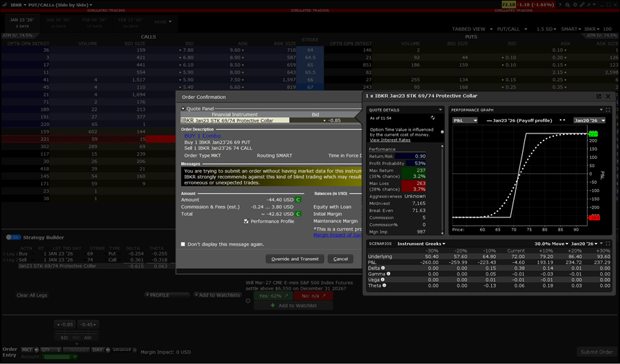Expand the Instrument Greeks dropdown
Image resolution: width=620 pixels, height=364 pixels.
click(x=422, y=244)
